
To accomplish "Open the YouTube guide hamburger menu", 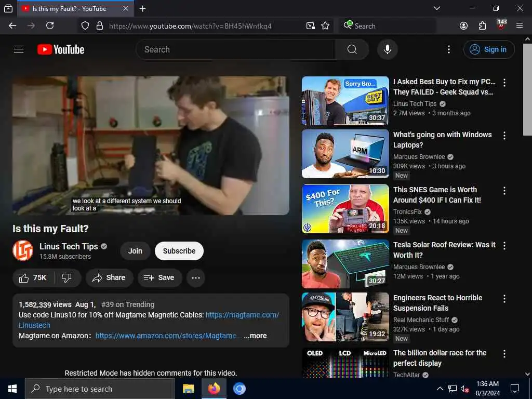I will pos(19,49).
